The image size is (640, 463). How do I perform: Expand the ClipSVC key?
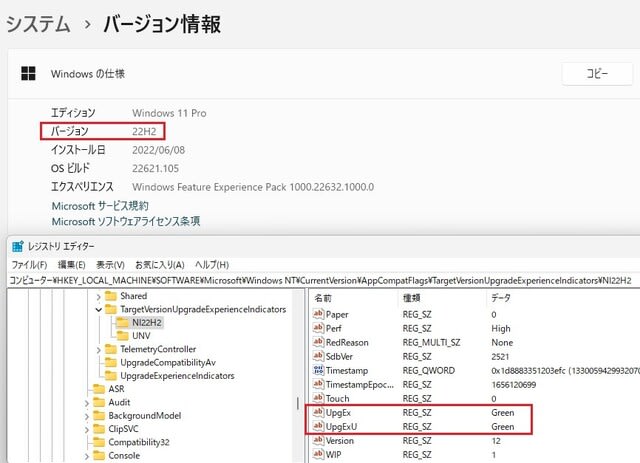click(x=87, y=430)
